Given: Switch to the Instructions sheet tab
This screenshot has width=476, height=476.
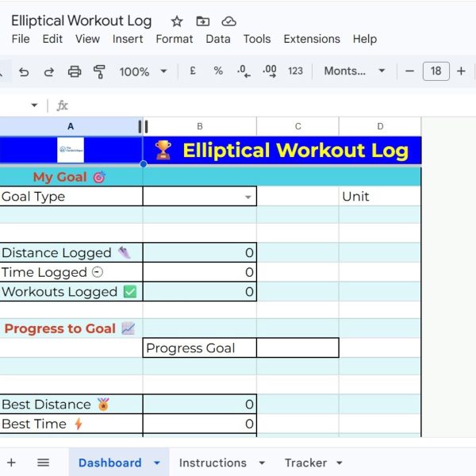Looking at the screenshot, I should [213, 463].
